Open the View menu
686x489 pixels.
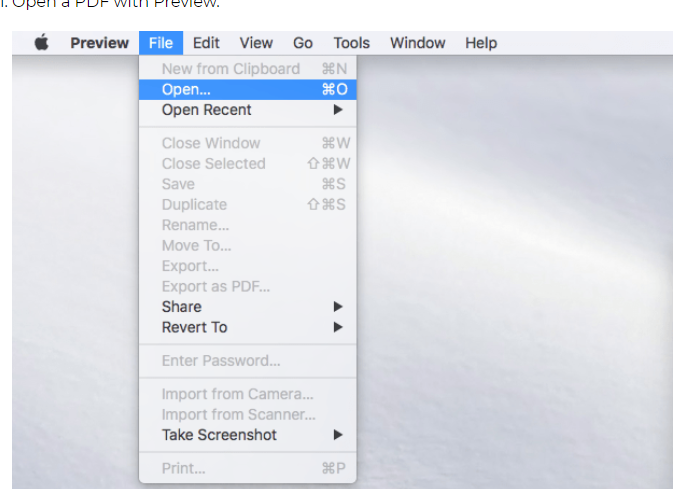tap(256, 43)
